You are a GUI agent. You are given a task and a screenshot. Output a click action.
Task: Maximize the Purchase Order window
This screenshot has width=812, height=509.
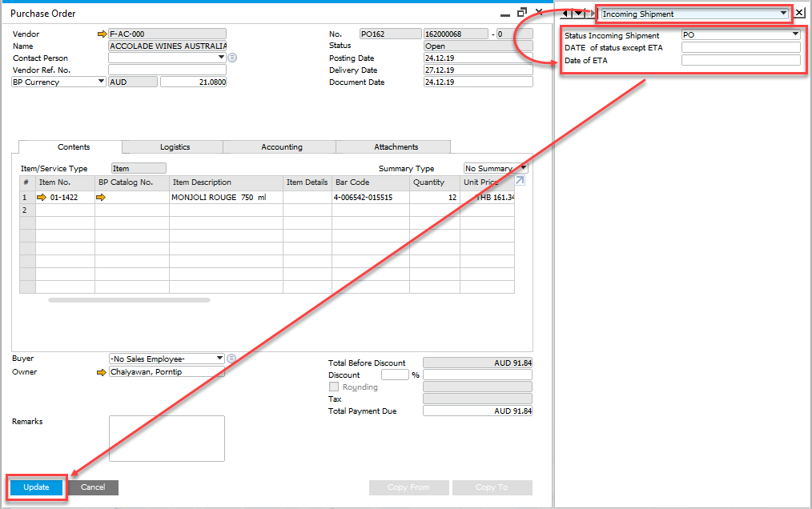[522, 12]
